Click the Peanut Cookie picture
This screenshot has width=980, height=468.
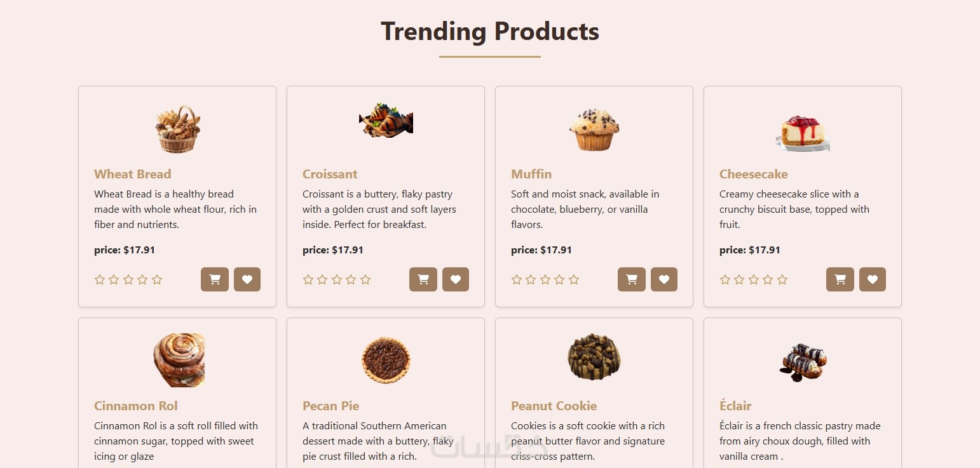pyautogui.click(x=594, y=358)
